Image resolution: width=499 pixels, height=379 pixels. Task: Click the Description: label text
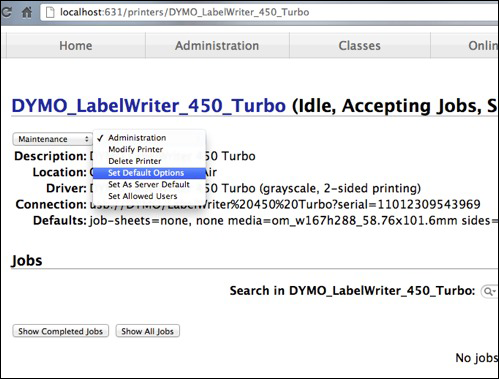point(50,156)
